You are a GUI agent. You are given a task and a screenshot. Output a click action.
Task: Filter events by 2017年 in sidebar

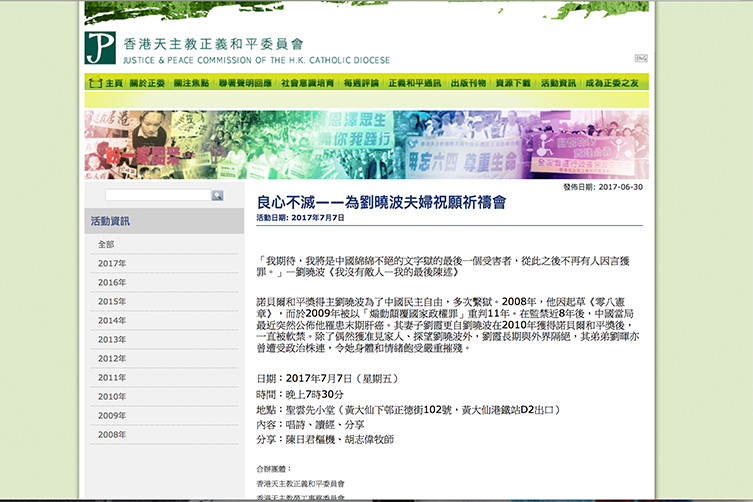point(112,263)
